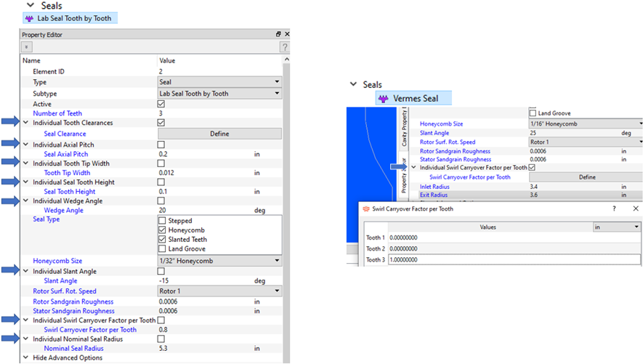The image size is (643, 364).
Task: Click the Property Editor toolbar filter button
Action: tap(27, 46)
